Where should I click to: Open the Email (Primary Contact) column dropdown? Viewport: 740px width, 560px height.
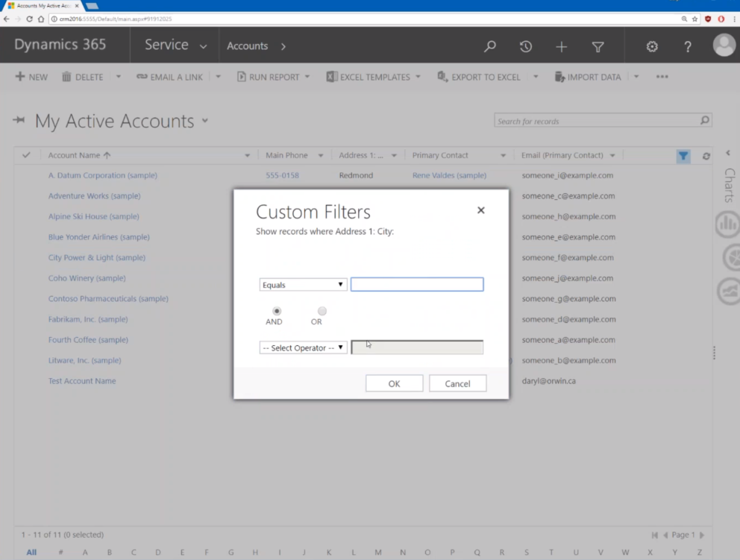click(x=612, y=155)
